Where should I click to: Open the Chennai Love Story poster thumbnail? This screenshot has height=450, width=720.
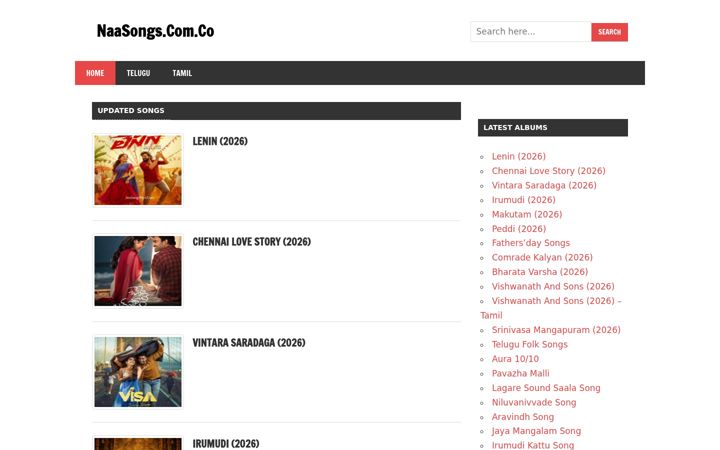(138, 271)
